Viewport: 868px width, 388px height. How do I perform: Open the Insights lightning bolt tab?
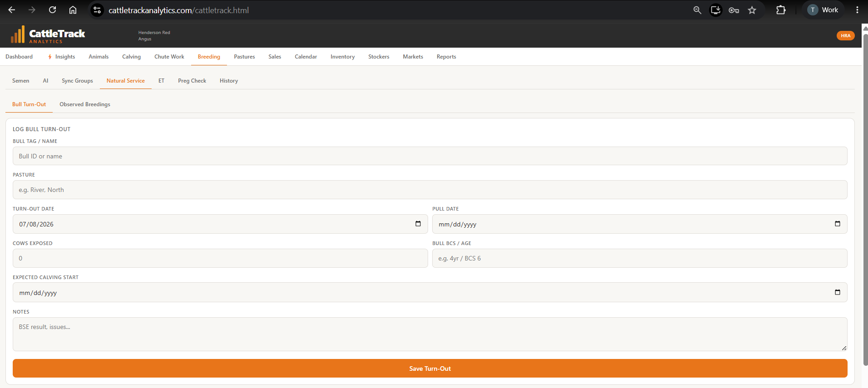click(x=61, y=57)
